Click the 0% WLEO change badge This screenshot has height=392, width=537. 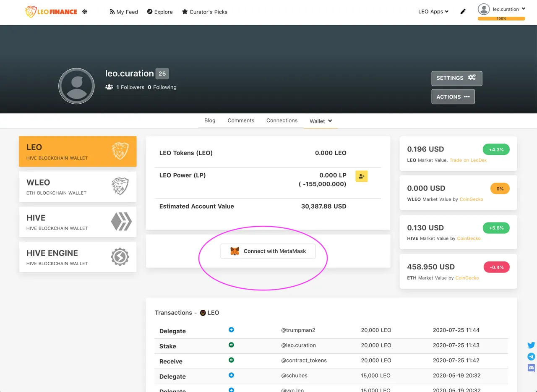pos(500,188)
